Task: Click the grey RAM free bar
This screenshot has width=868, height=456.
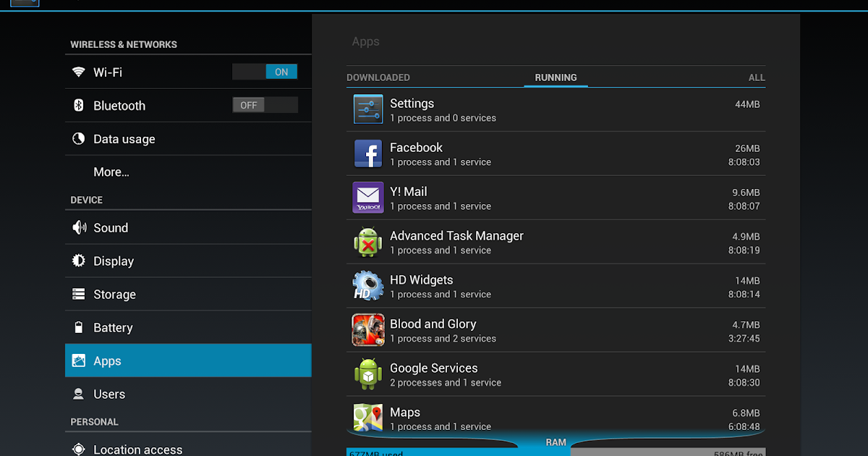Action: (668, 452)
